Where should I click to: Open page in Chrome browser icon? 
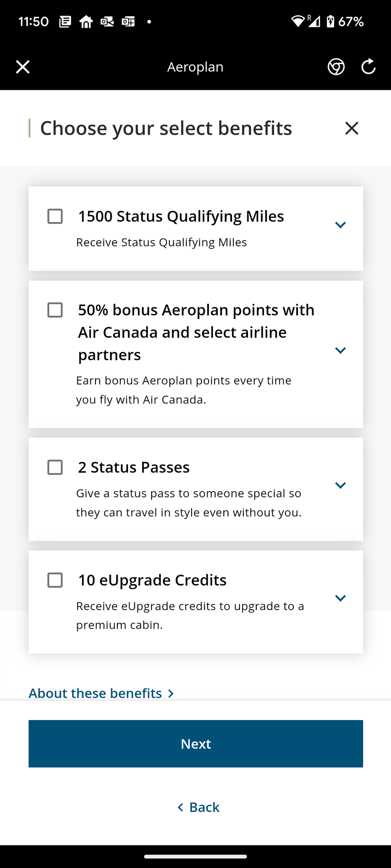tap(336, 67)
